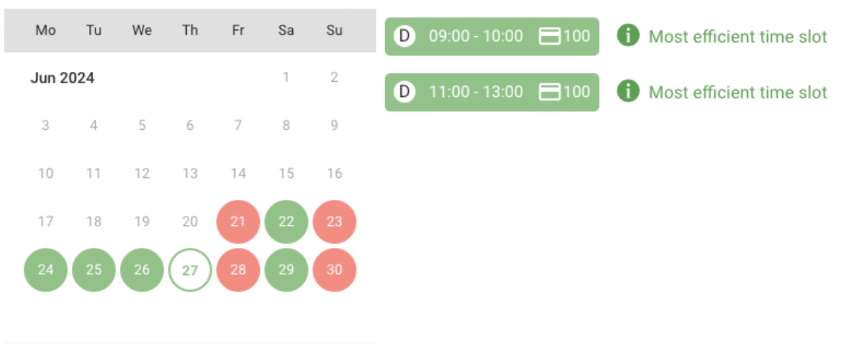The width and height of the screenshot is (868, 352).
Task: Click the D badge on 11:00 - 13:00 slot
Action: pos(404,92)
